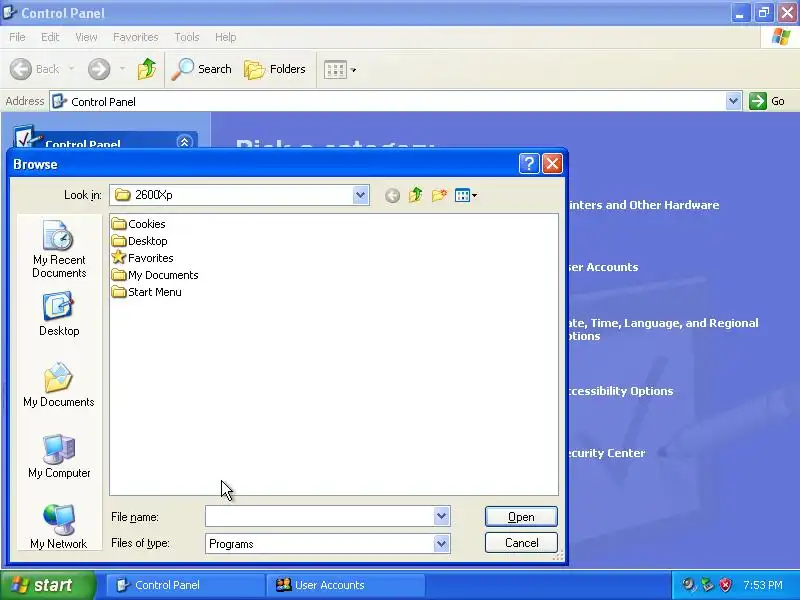Switch to User Accounts taskbar button
This screenshot has width=800, height=600.
click(345, 585)
